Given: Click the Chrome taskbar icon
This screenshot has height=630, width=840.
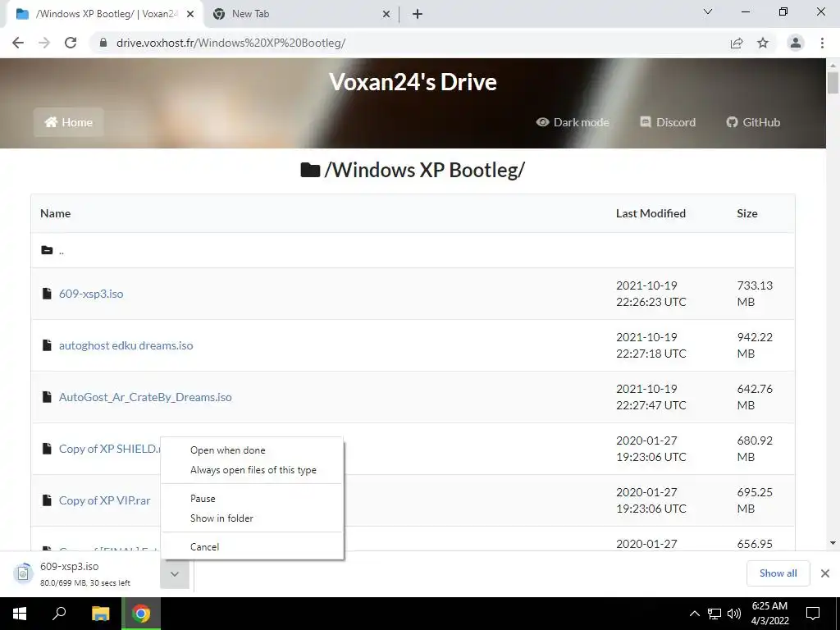Looking at the screenshot, I should [x=141, y=614].
